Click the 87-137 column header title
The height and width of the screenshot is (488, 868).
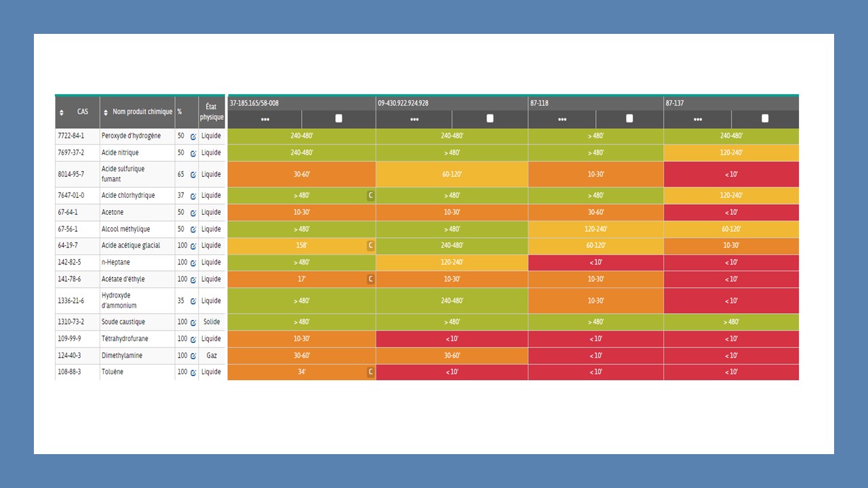675,103
